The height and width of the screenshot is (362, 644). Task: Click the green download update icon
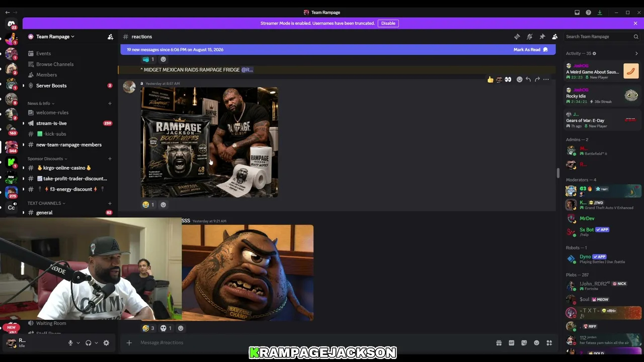point(600,13)
